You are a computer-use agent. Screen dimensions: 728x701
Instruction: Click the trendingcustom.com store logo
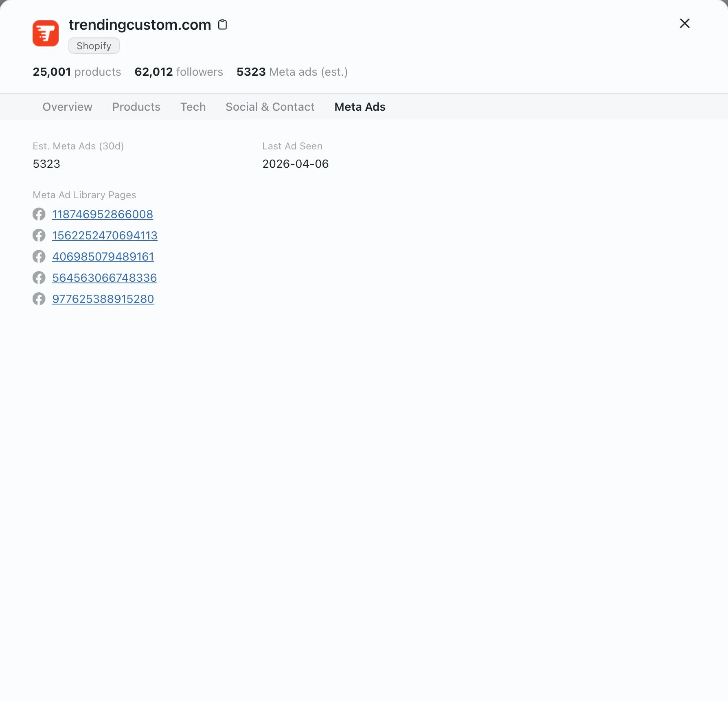point(46,33)
